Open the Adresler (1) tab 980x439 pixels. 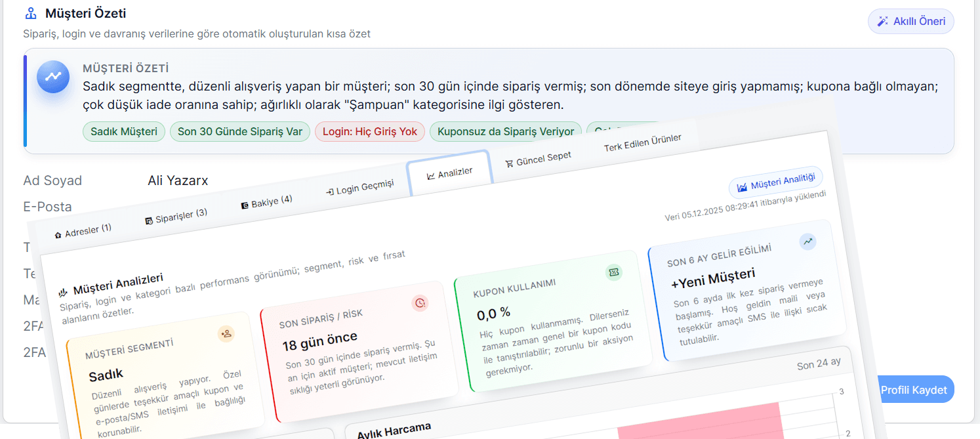(83, 231)
